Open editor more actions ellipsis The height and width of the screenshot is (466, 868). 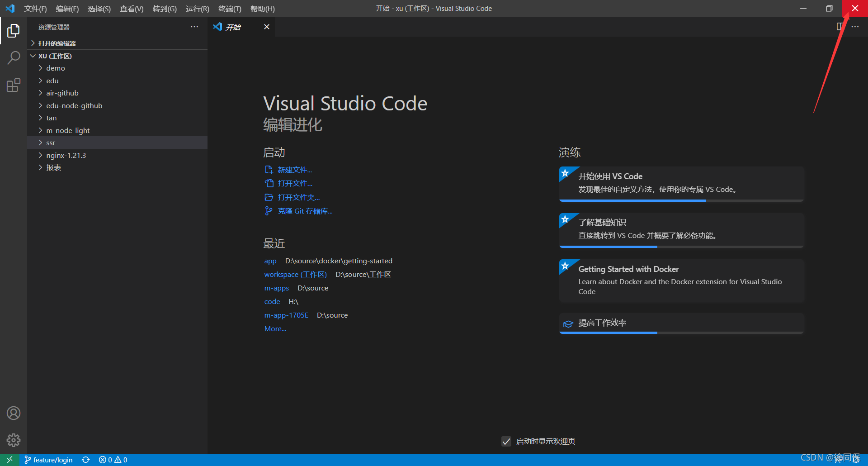[855, 27]
